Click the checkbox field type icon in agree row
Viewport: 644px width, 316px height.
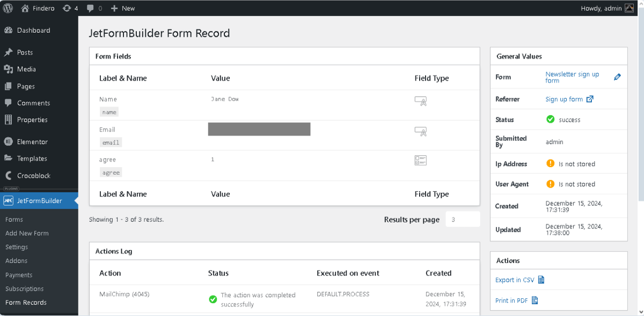point(421,160)
